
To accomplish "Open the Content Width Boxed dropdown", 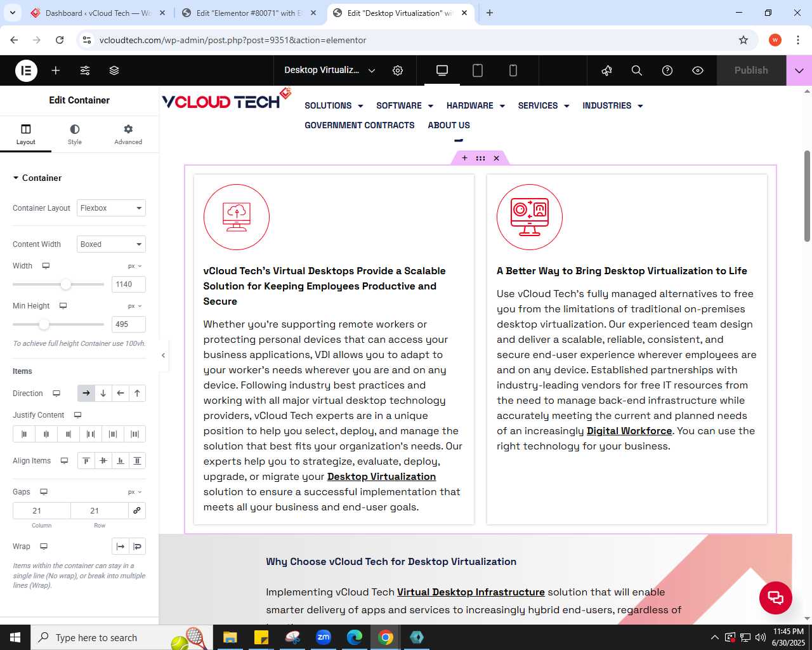I will [x=111, y=244].
